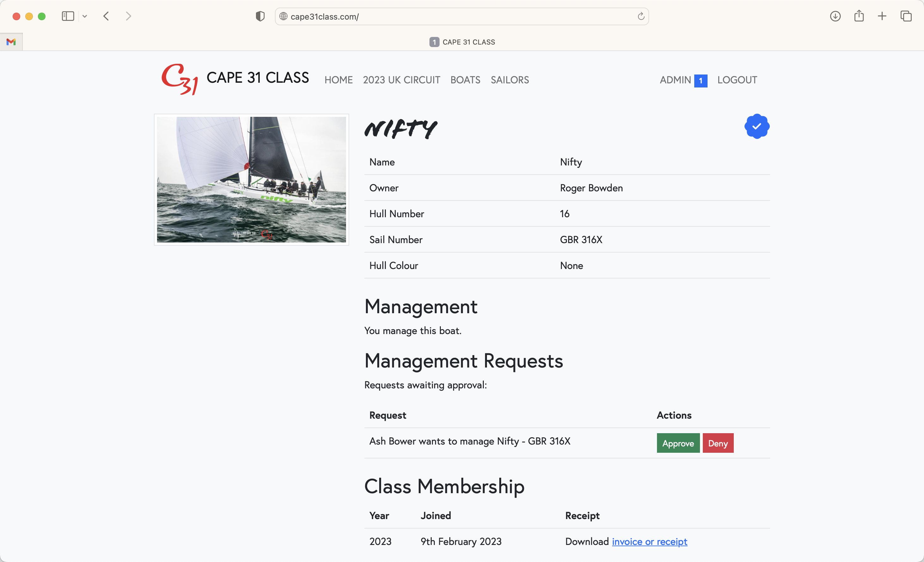This screenshot has height=562, width=924.
Task: Switch to the Sailors page
Action: pyautogui.click(x=510, y=80)
